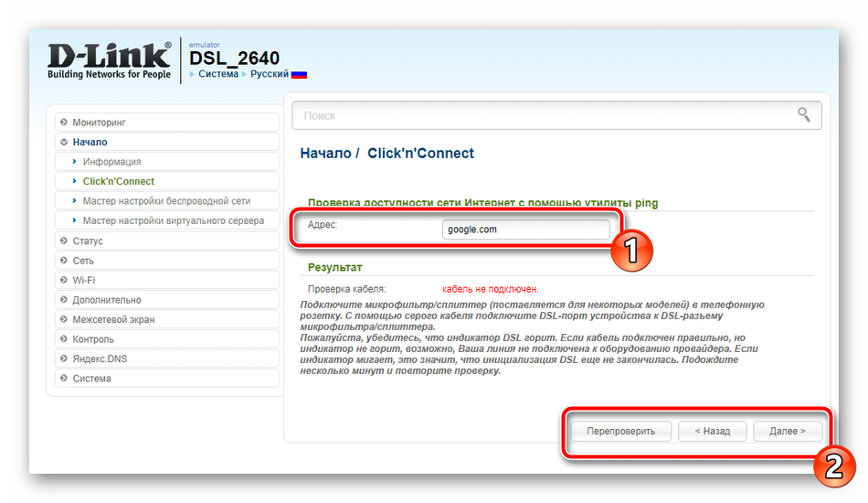Viewport: 868px width, 503px height.
Task: Click the Результат section heading
Action: [335, 268]
